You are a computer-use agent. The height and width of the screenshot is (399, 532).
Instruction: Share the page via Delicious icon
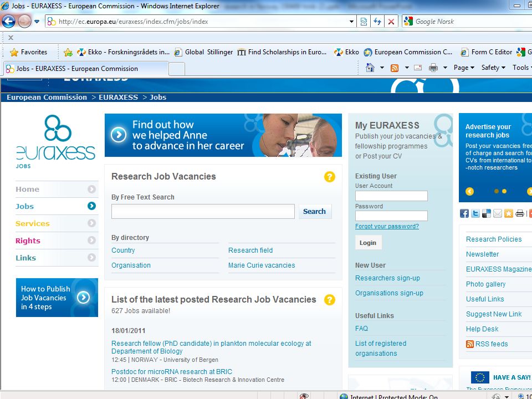pos(486,213)
